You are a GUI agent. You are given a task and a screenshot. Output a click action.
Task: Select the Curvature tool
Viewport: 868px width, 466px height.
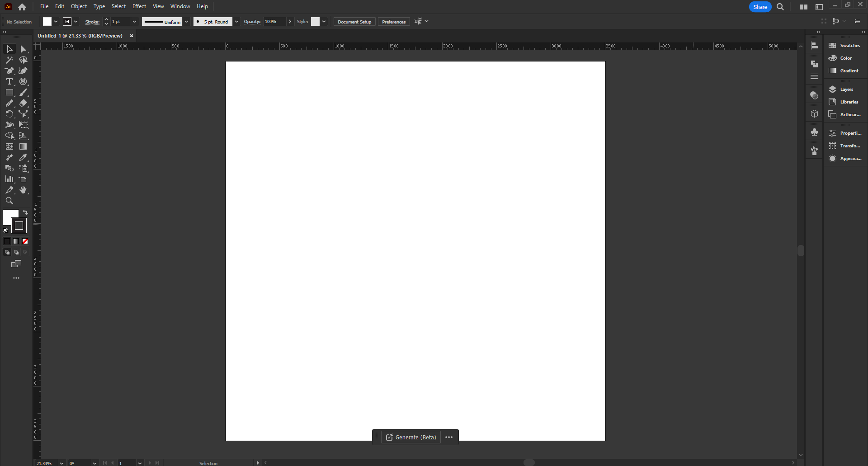(x=23, y=71)
